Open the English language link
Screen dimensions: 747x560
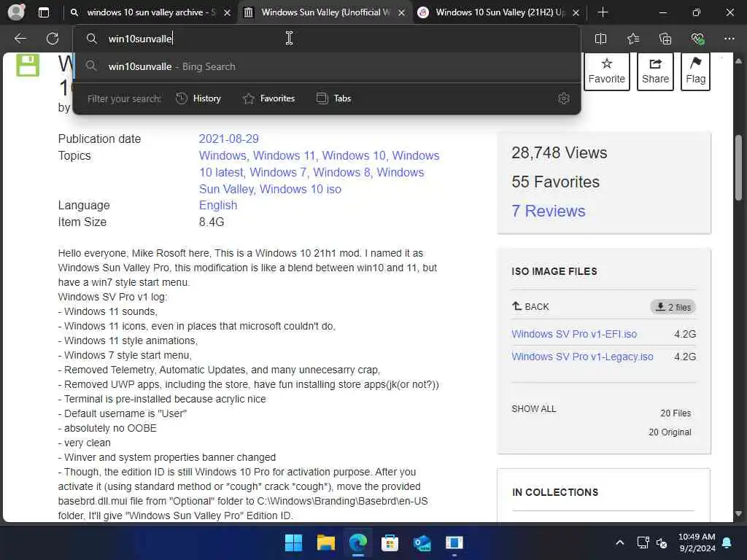217,205
